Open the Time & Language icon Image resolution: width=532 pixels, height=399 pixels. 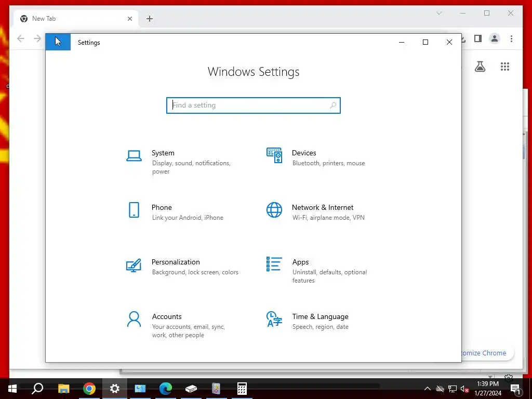[x=274, y=319]
